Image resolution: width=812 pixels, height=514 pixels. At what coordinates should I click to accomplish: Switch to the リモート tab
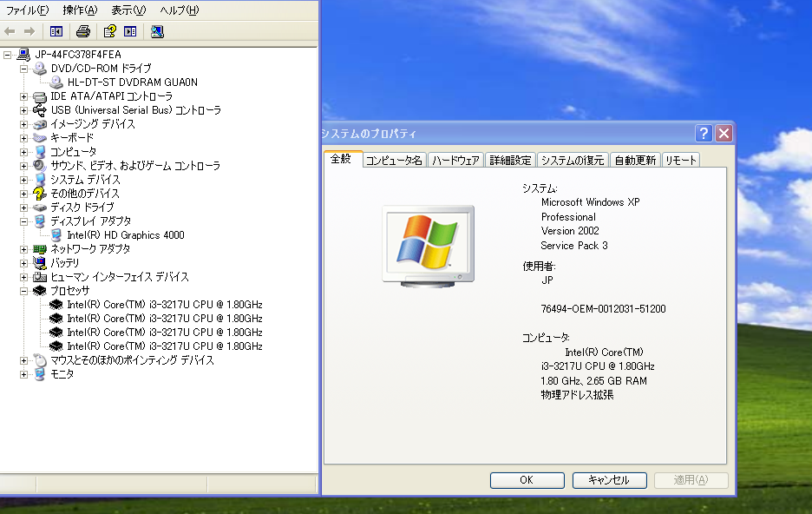tap(680, 160)
